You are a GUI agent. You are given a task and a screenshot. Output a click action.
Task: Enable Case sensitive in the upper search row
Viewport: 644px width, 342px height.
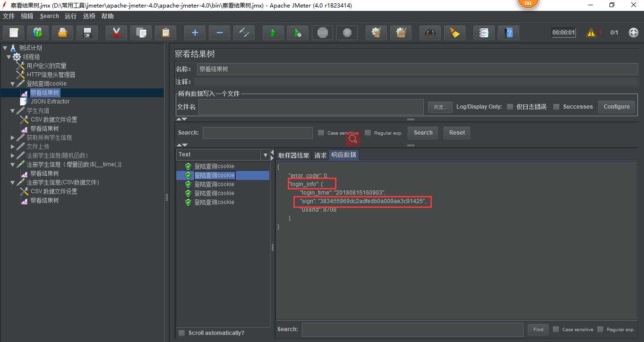click(x=321, y=133)
